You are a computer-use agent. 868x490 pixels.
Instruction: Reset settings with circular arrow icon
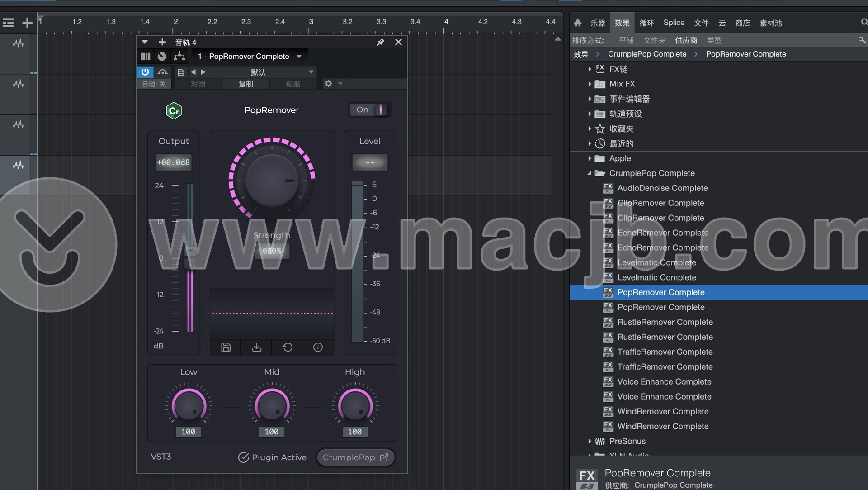point(287,347)
